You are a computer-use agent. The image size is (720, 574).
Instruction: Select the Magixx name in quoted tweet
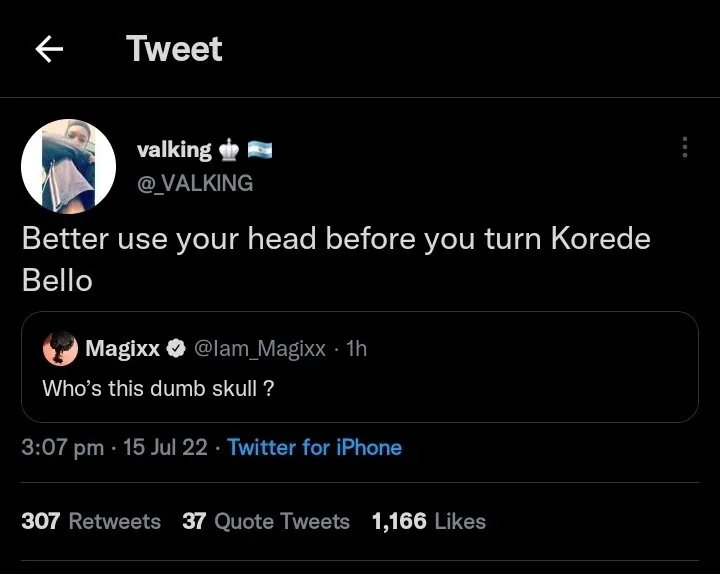122,349
